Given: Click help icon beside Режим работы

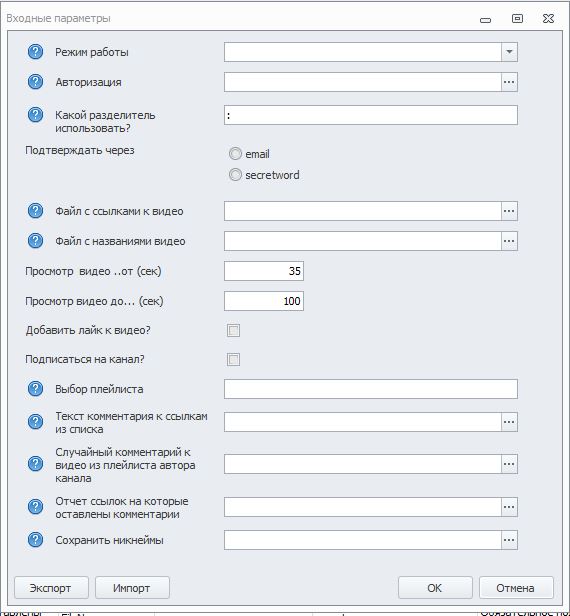Looking at the screenshot, I should click(x=35, y=52).
